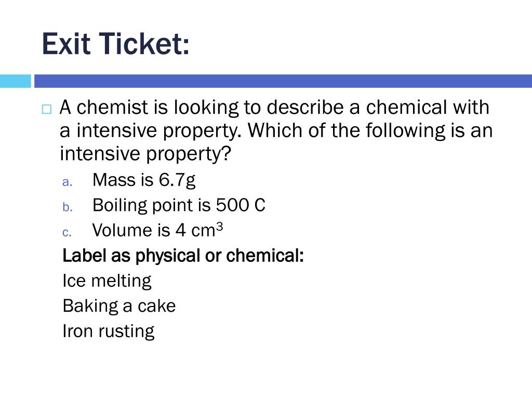
Task: Select the answer "Mass is 6.7g"
Action: pyautogui.click(x=144, y=180)
